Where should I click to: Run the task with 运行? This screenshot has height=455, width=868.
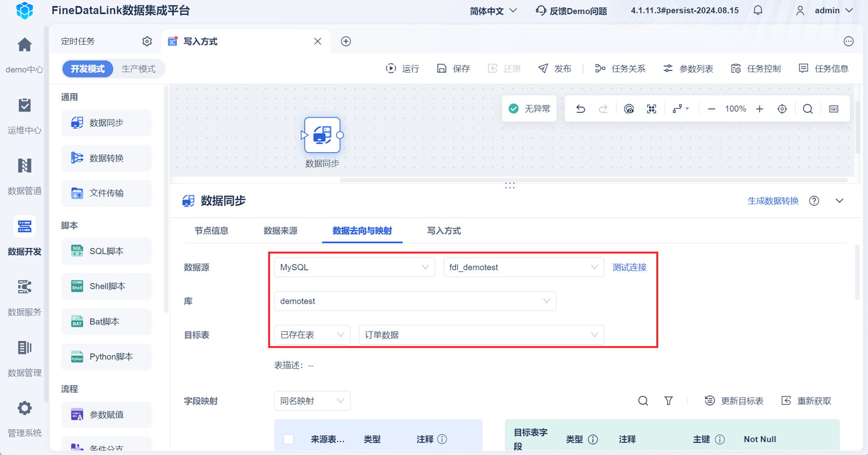[403, 69]
